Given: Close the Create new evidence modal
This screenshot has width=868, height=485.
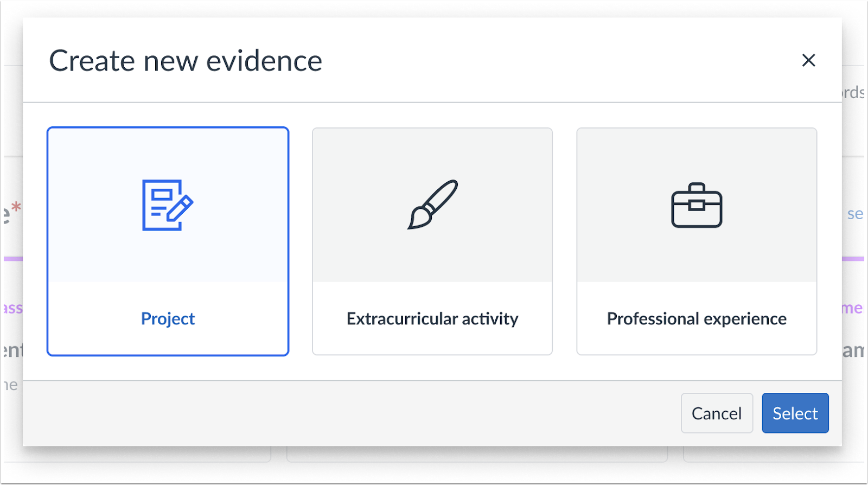Looking at the screenshot, I should [x=808, y=60].
